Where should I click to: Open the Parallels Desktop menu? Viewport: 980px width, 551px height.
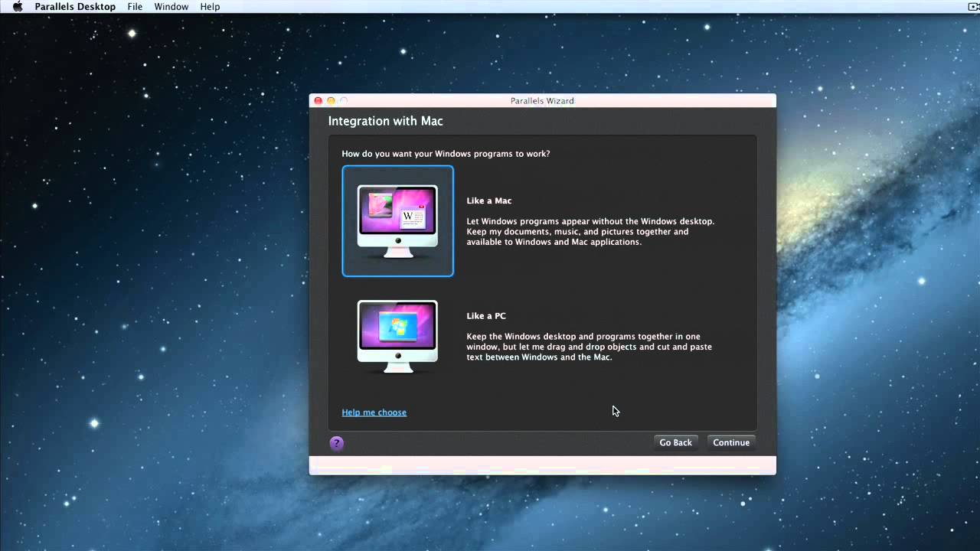(75, 7)
